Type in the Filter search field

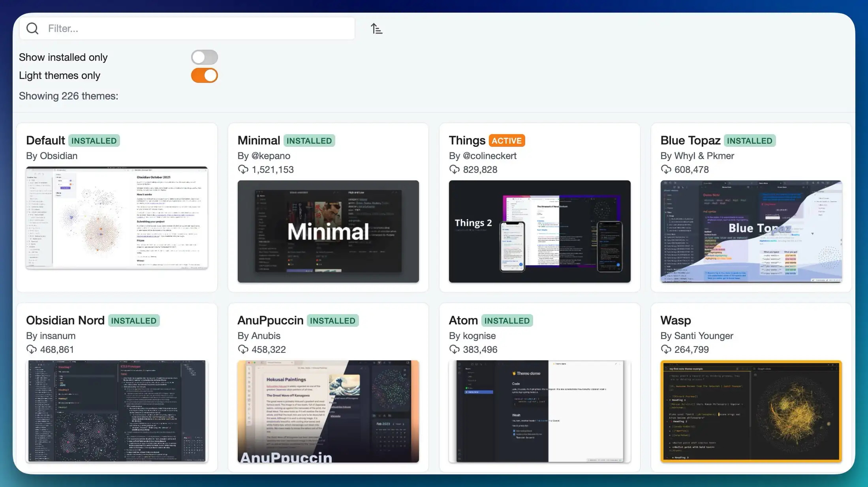point(197,28)
